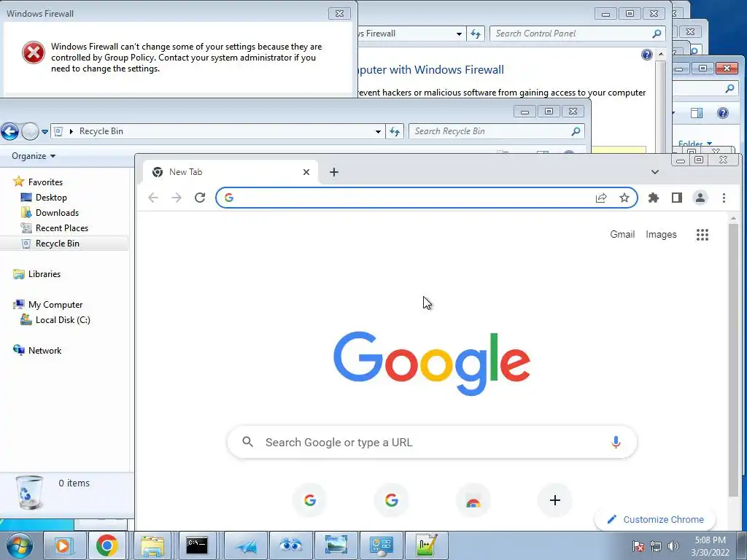
Task: Open Action Center flag in tray
Action: click(638, 546)
